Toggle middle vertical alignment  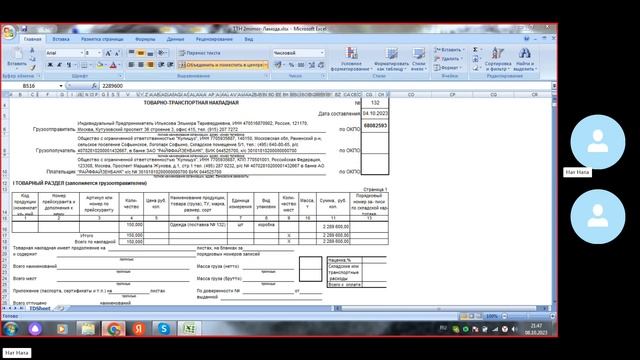point(141,53)
